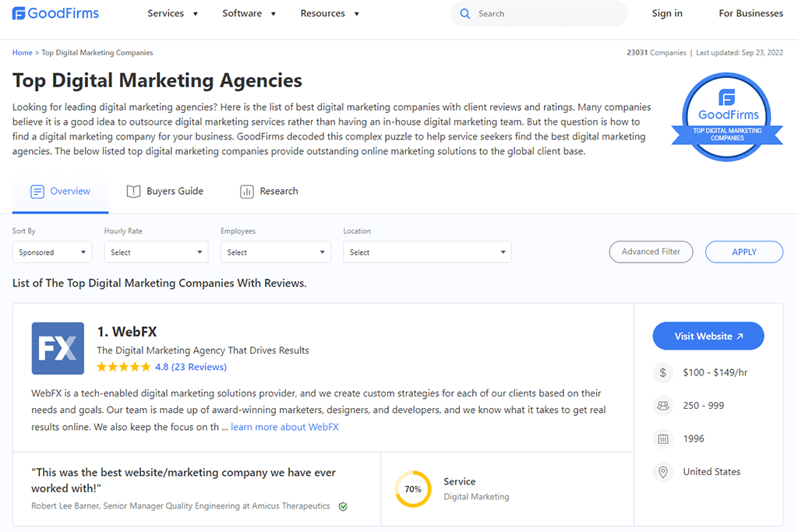Click the GoodFirms logo in header

55,14
